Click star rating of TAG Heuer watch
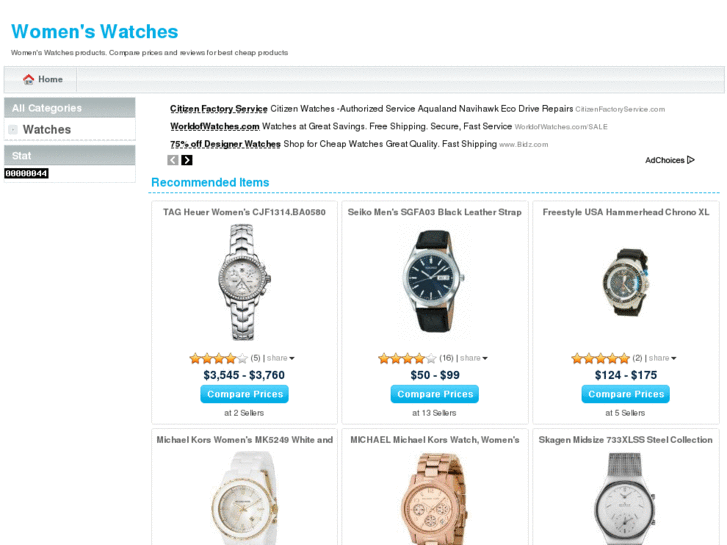The width and height of the screenshot is (727, 545). click(218, 358)
